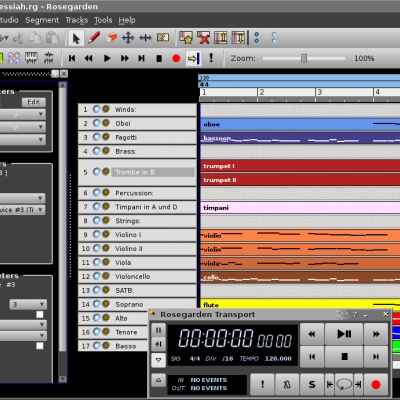Click the metronome icon in Transport
Screen dimensions: 400x400
point(287,384)
